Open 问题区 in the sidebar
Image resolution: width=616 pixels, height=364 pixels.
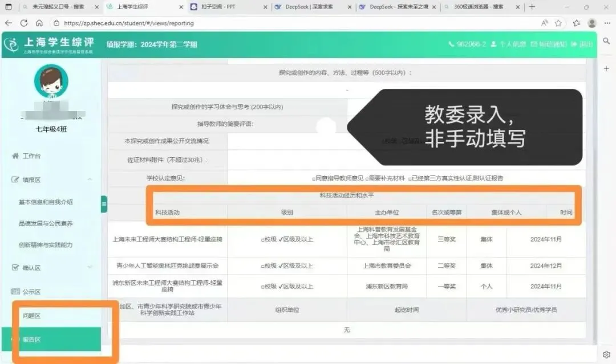click(x=31, y=316)
